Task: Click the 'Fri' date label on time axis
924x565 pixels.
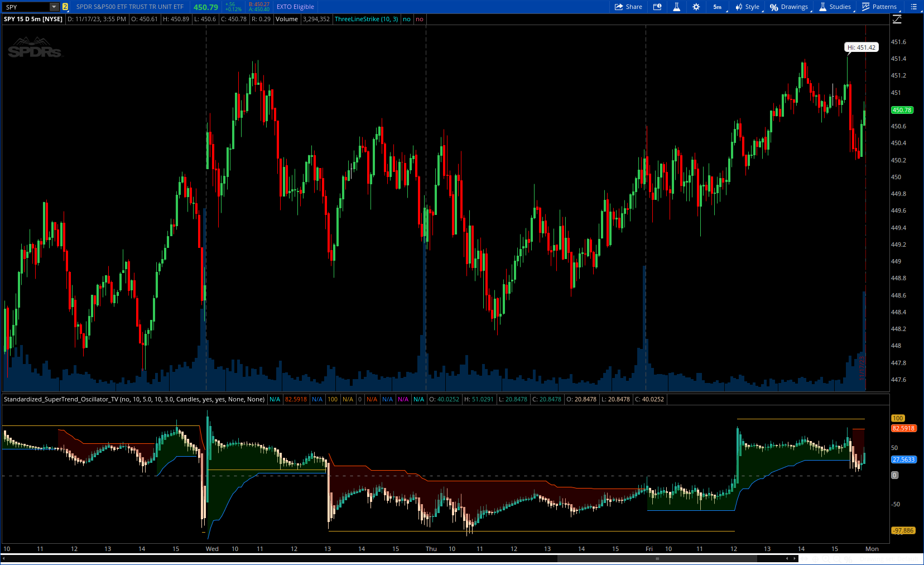Action: click(x=649, y=549)
